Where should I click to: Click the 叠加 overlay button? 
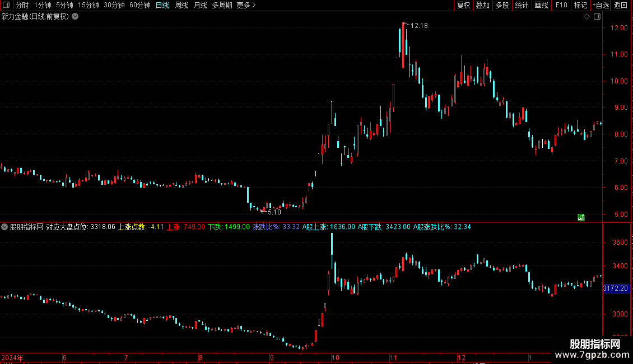pyautogui.click(x=482, y=5)
